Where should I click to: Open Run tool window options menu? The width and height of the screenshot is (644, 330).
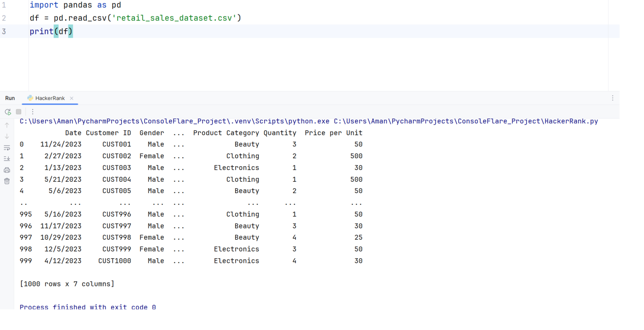613,98
